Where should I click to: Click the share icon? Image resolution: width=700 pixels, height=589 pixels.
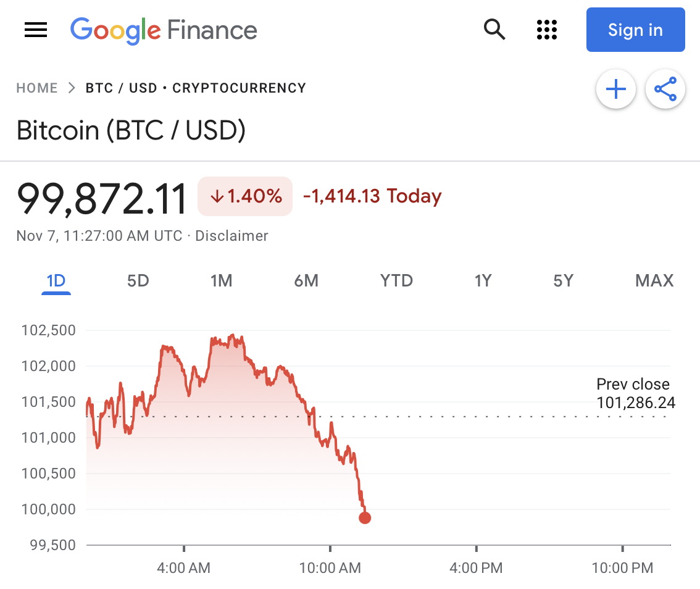(x=665, y=90)
